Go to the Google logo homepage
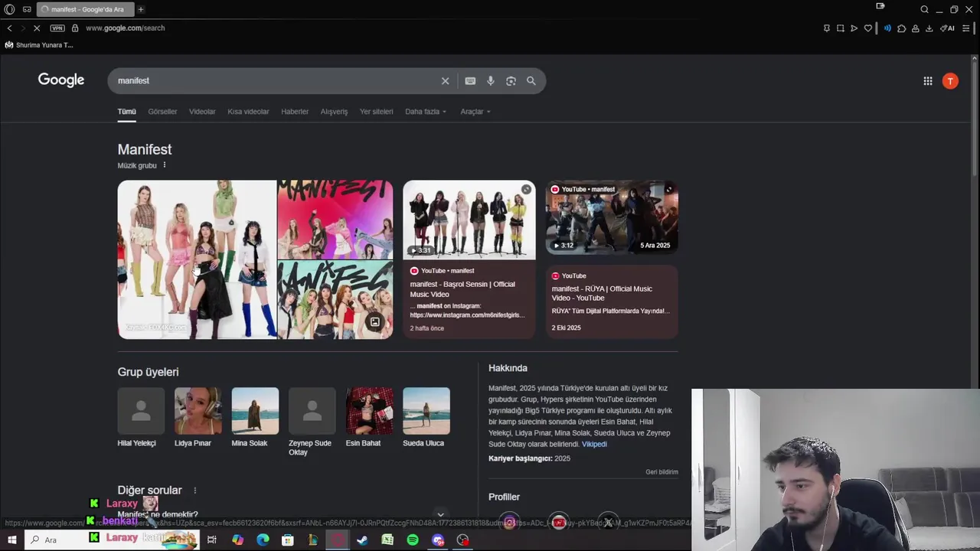 pyautogui.click(x=61, y=80)
